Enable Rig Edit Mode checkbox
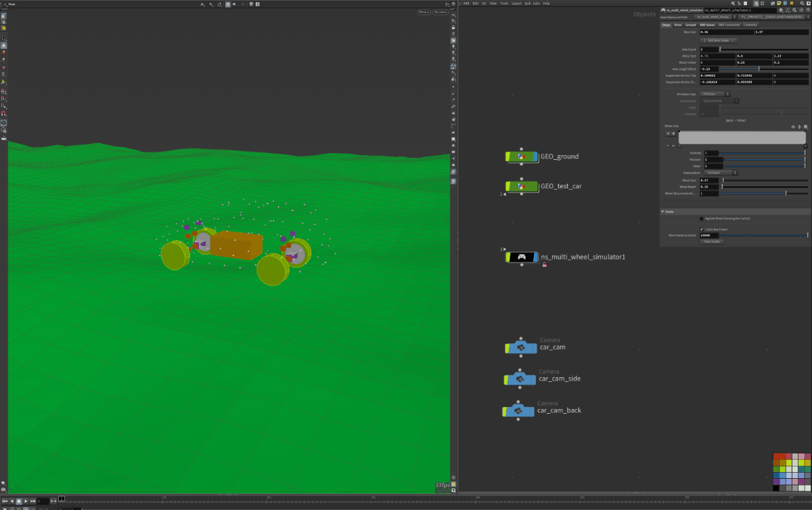 tap(702, 219)
